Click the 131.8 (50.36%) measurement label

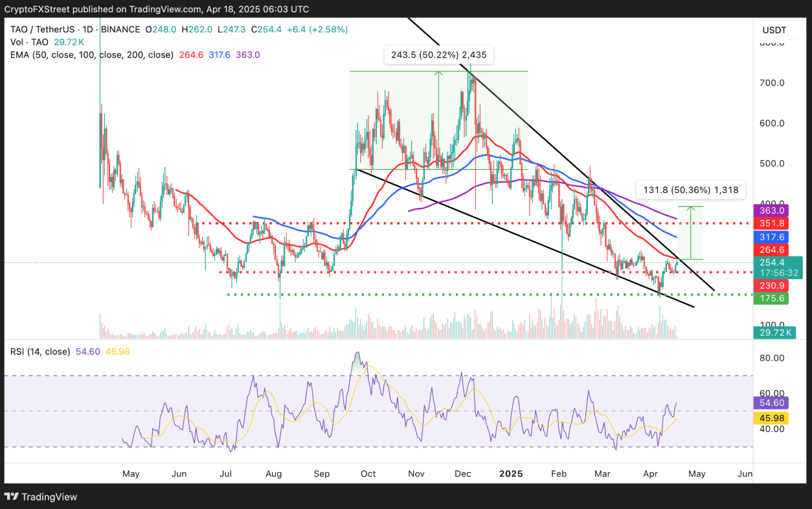click(x=690, y=190)
